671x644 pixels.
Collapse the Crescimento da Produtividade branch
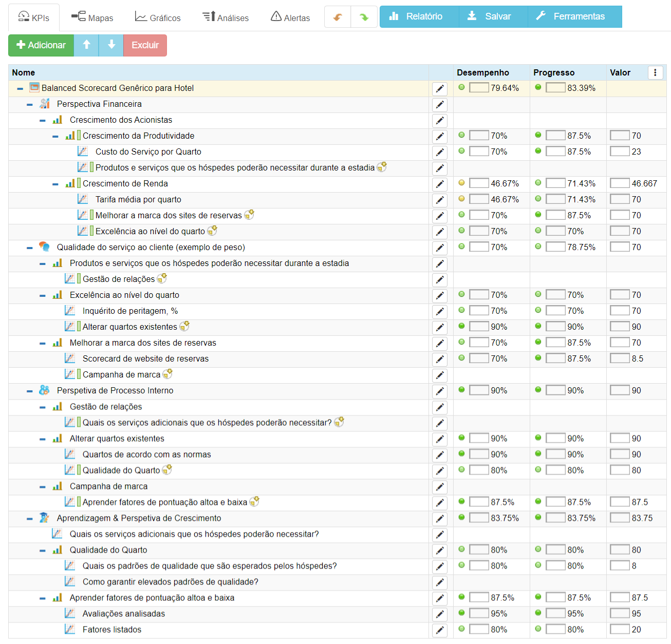tap(54, 136)
